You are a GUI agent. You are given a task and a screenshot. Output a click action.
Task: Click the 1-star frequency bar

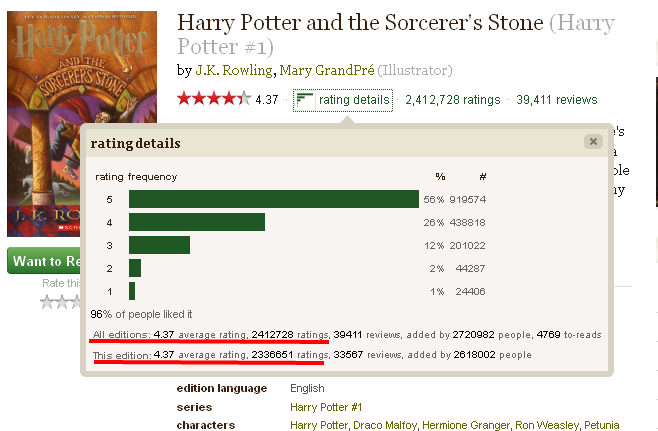(133, 291)
